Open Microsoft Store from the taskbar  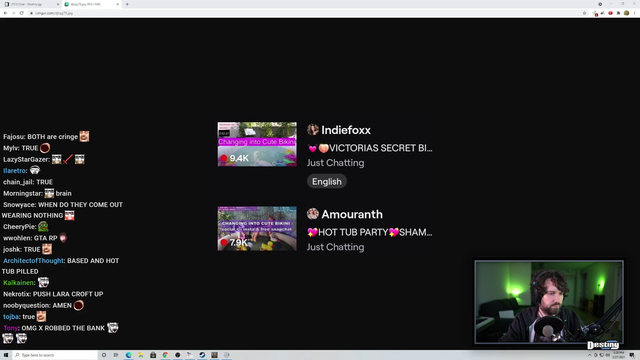pyautogui.click(x=153, y=355)
